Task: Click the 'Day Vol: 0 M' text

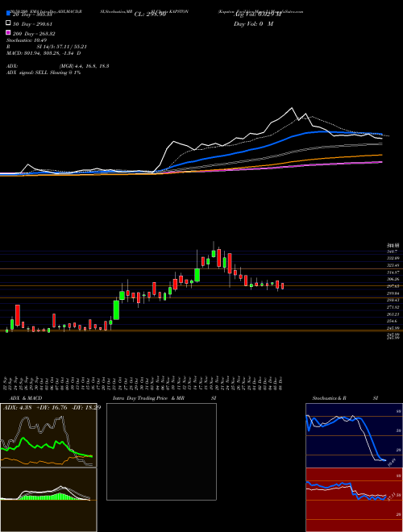Action: (x=253, y=24)
